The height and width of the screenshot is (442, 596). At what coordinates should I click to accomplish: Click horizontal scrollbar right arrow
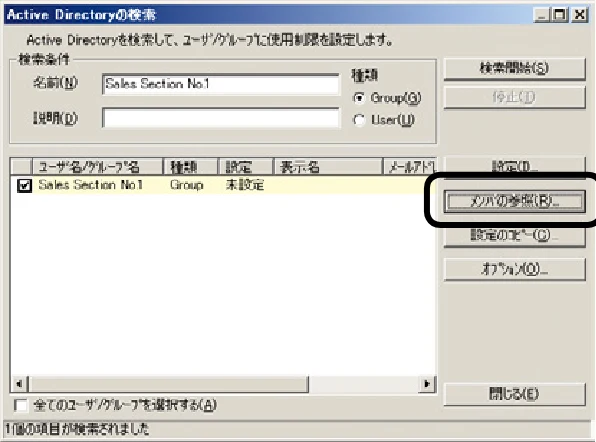click(x=427, y=384)
